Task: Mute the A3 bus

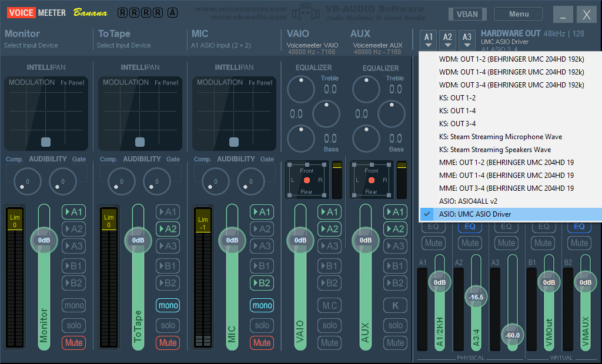Action: [506, 243]
